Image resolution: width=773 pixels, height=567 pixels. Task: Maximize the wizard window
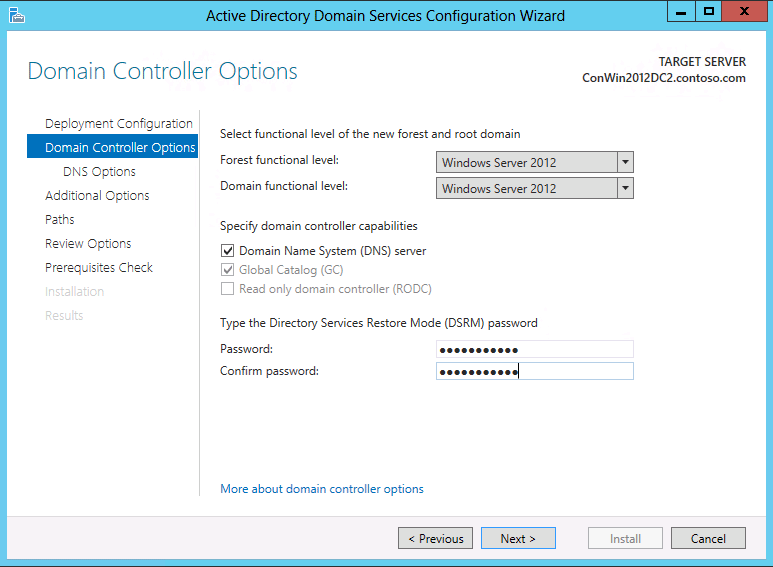(x=708, y=11)
